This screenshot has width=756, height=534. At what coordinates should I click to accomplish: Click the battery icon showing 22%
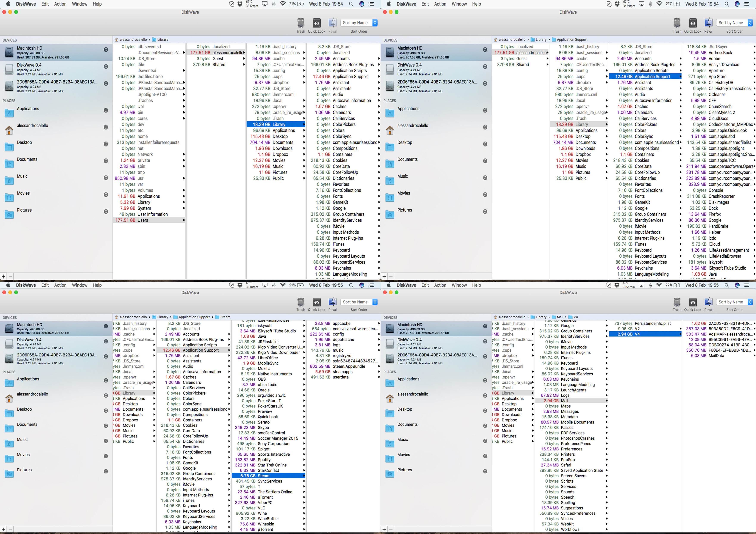[x=677, y=285]
